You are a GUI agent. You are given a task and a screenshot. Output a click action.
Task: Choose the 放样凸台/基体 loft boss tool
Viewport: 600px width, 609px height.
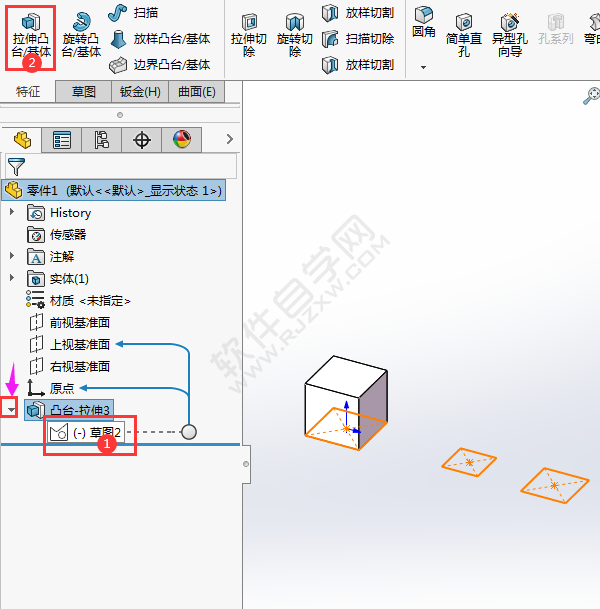tap(160, 39)
